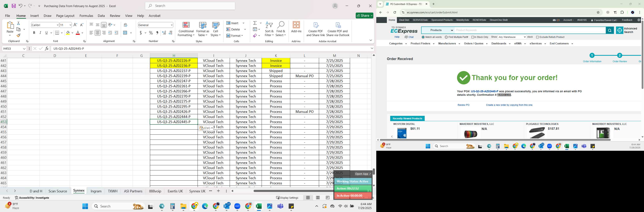The width and height of the screenshot is (644, 212).
Task: Click the Cut scissors icon
Action: pos(18,23)
